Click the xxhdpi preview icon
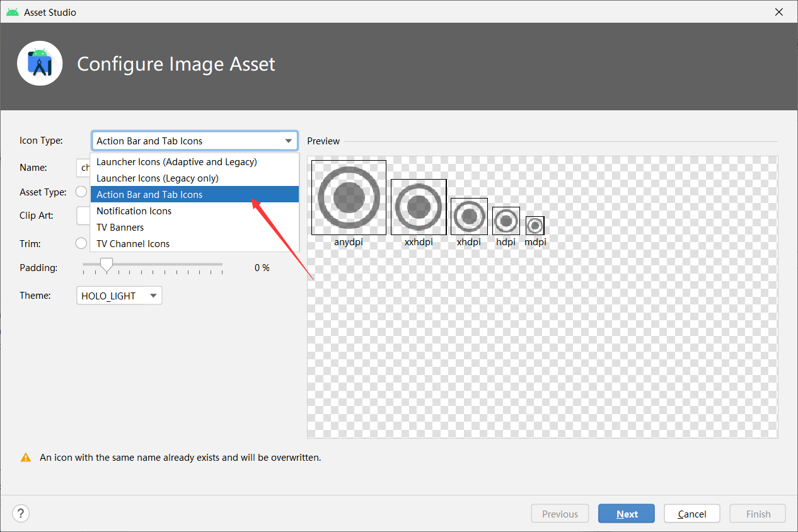This screenshot has height=532, width=798. coord(419,207)
